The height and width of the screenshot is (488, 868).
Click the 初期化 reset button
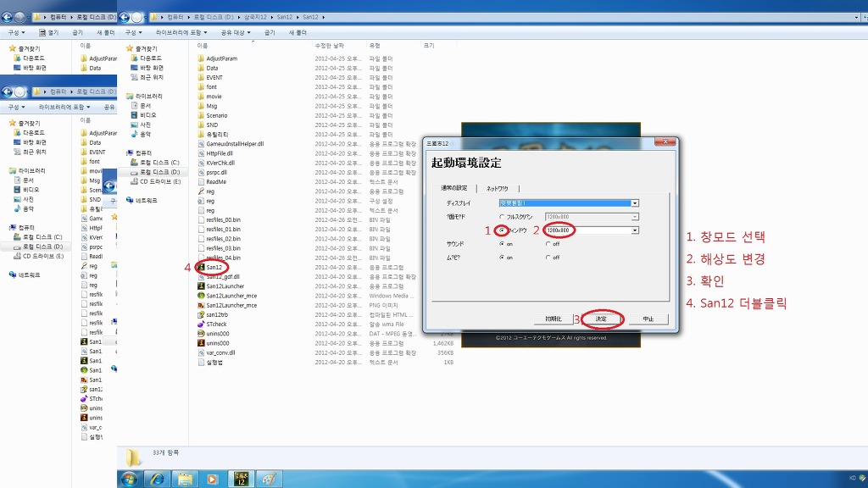tap(553, 319)
